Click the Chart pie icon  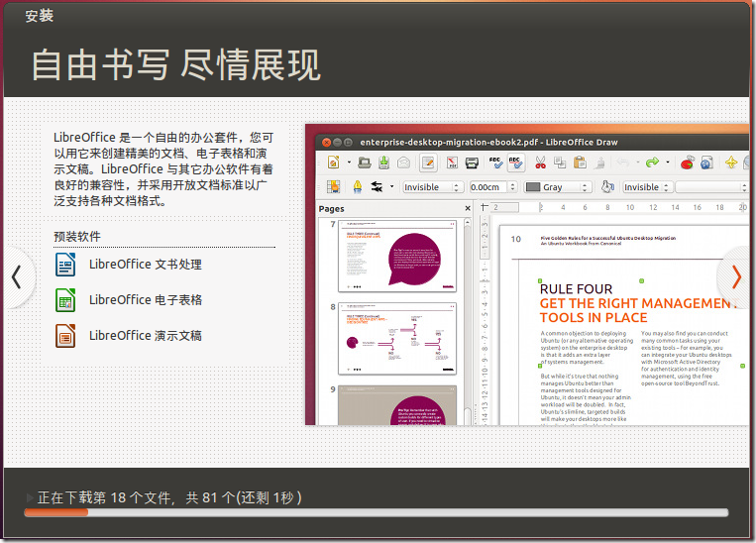coord(687,163)
